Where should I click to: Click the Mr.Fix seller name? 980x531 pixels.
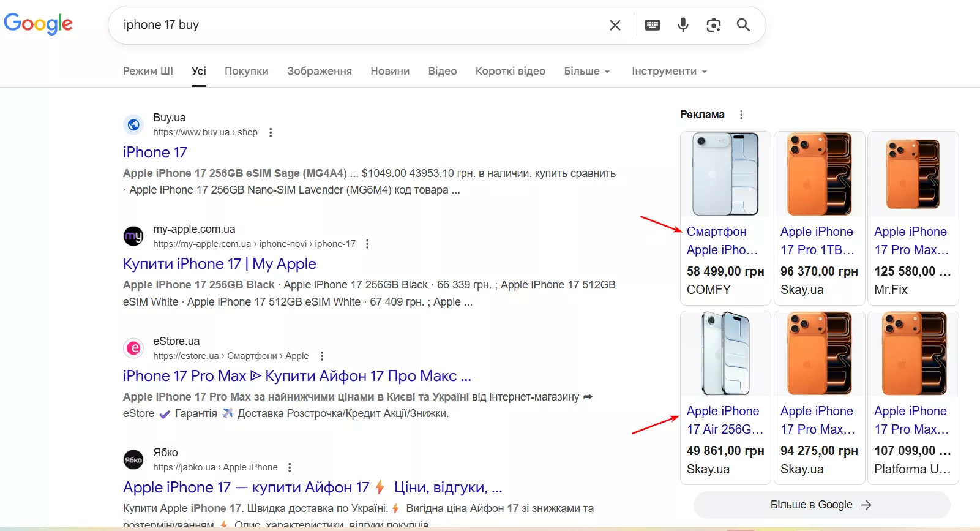[x=891, y=290]
